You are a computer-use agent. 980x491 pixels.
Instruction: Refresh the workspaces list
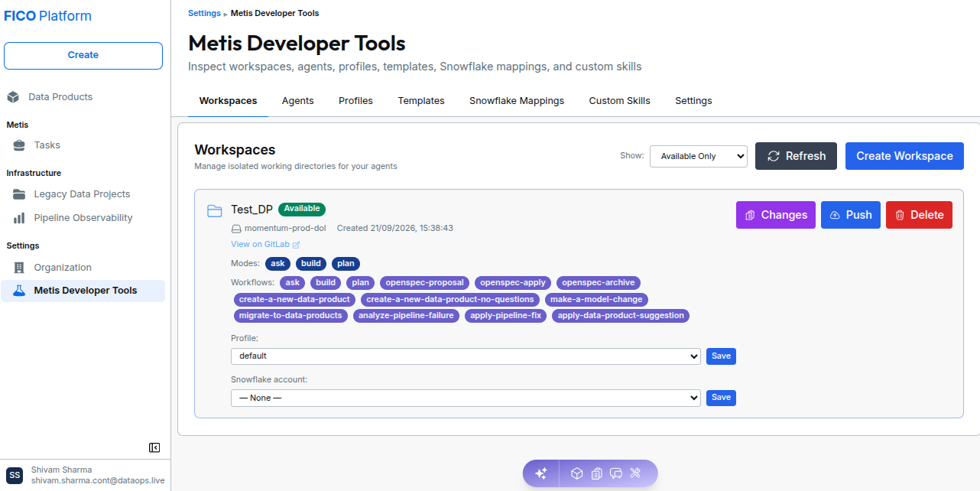[796, 156]
